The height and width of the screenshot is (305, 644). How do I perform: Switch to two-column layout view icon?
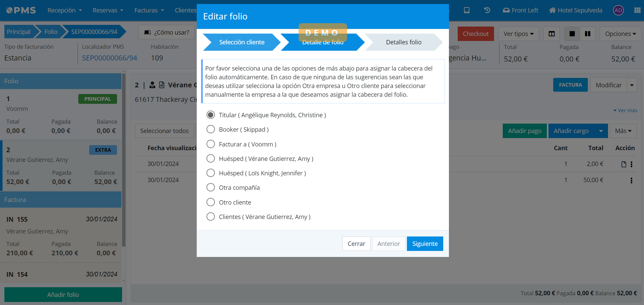click(x=552, y=34)
